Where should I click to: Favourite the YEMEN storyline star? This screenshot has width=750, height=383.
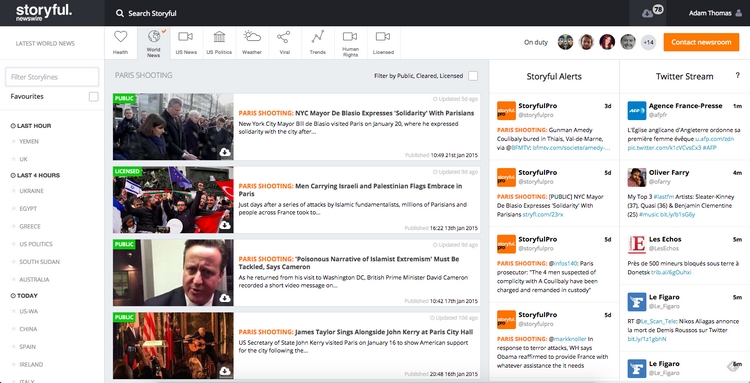click(13, 142)
